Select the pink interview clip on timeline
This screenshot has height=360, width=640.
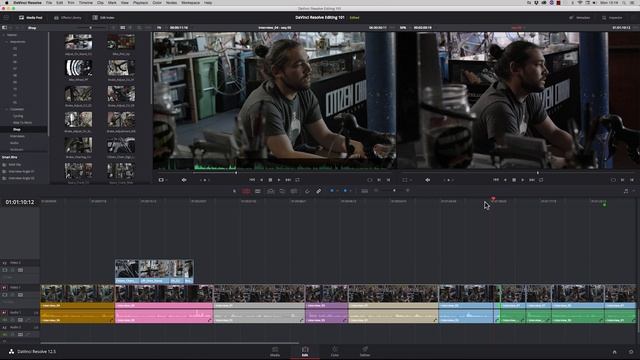pos(164,304)
